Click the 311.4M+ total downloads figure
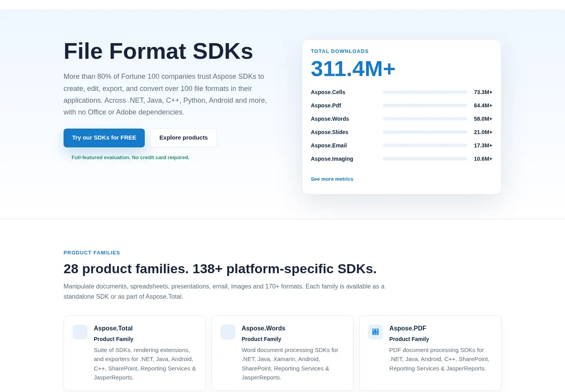The image size is (565, 392). [353, 69]
